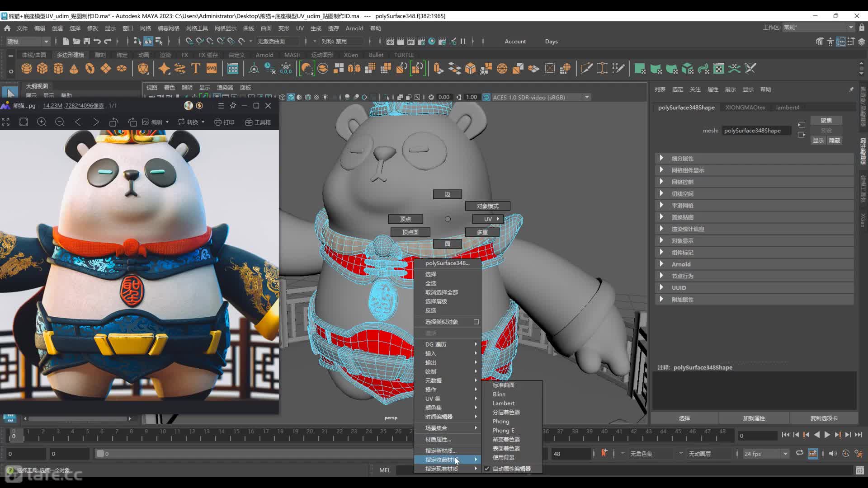Click the polygon sphere shelf icon

(x=27, y=69)
